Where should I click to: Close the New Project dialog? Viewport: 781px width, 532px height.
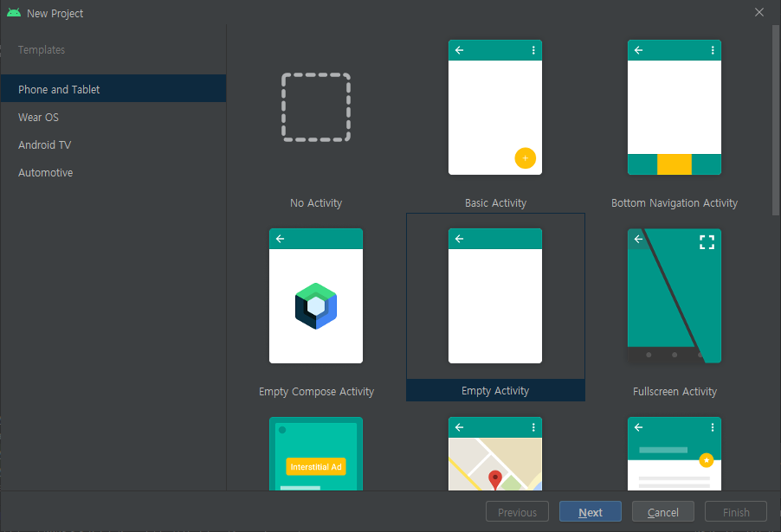[x=759, y=12]
